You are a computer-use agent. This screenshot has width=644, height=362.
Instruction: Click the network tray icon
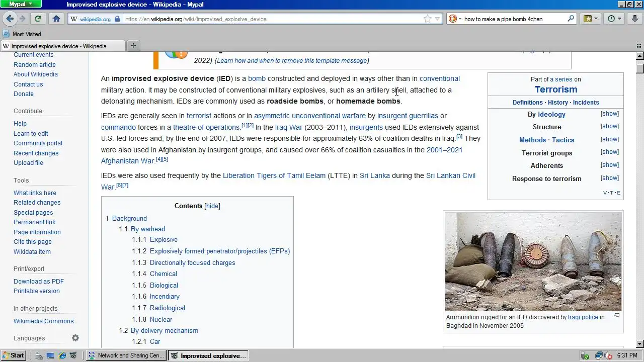coord(599,355)
